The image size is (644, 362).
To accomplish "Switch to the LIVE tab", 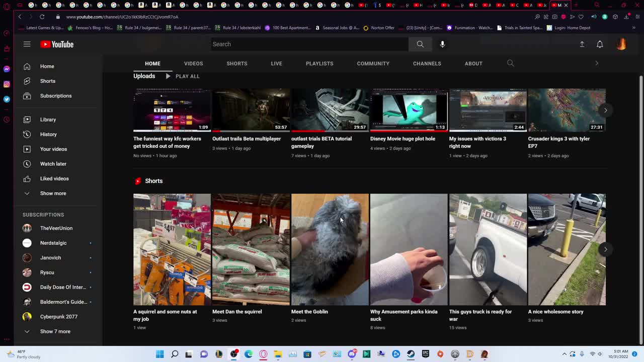I will 276,63.
